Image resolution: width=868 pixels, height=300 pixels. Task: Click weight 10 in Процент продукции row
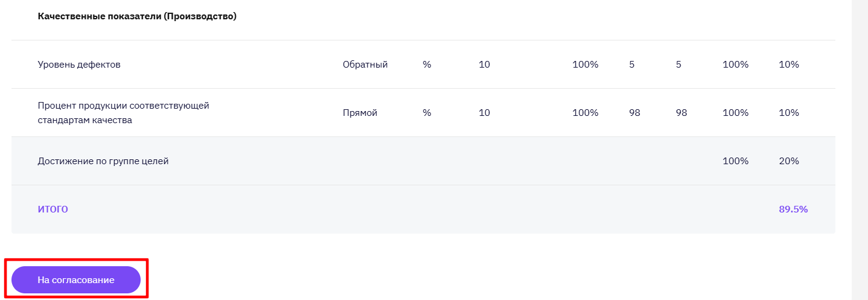[x=484, y=113]
